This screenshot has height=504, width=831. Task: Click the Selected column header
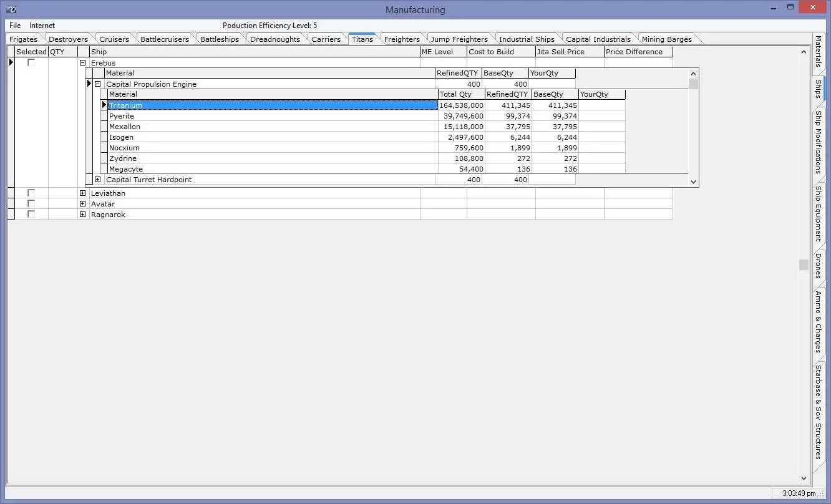pos(31,52)
